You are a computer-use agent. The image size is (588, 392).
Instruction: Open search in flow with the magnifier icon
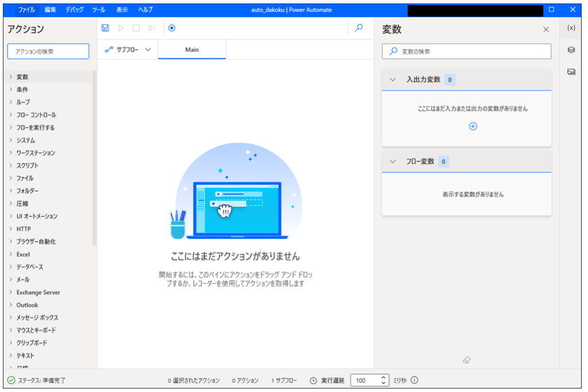point(359,28)
